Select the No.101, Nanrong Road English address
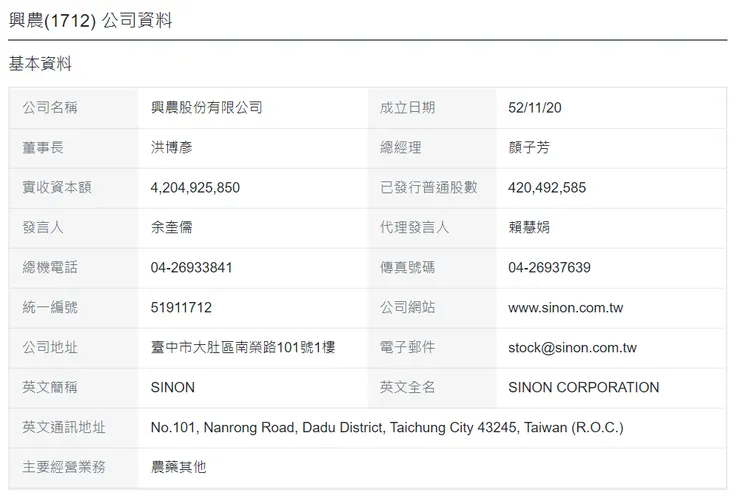The width and height of the screenshot is (740, 496). tap(387, 428)
